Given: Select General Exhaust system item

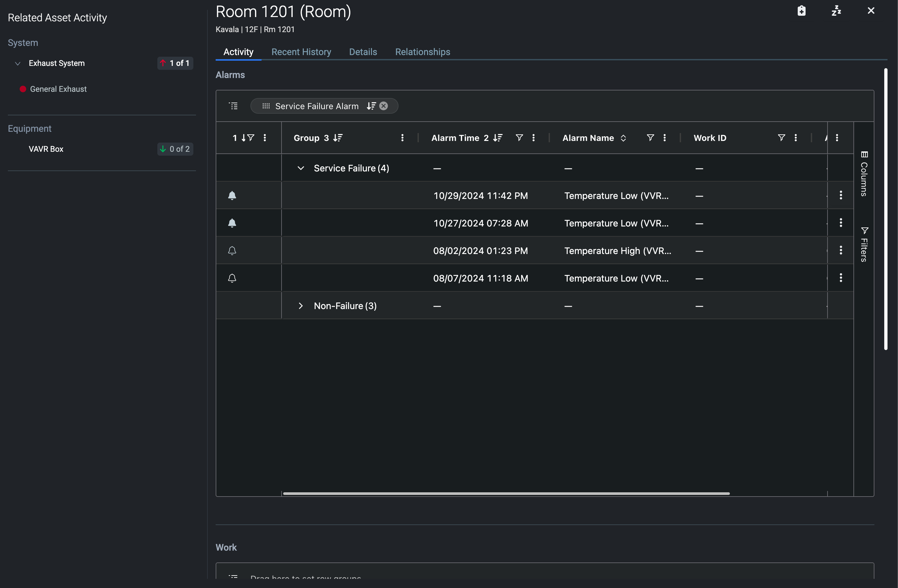Looking at the screenshot, I should point(58,89).
